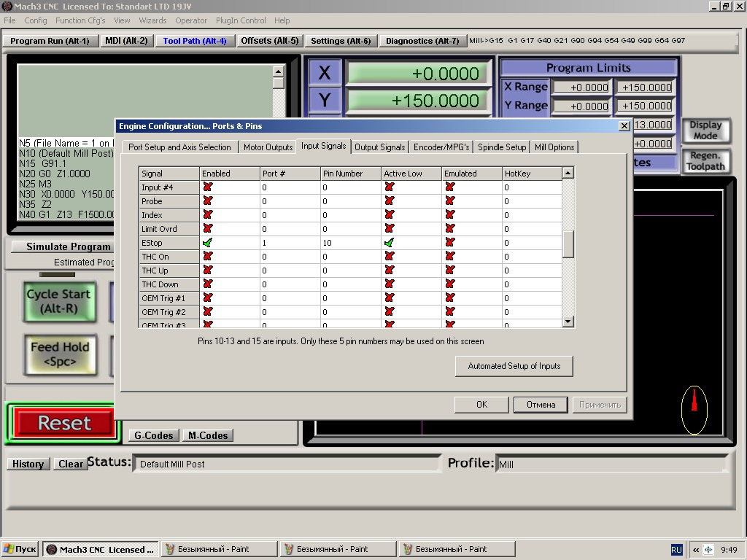Toggle Emulated for OEM Trig #1
The image size is (747, 560).
449,297
